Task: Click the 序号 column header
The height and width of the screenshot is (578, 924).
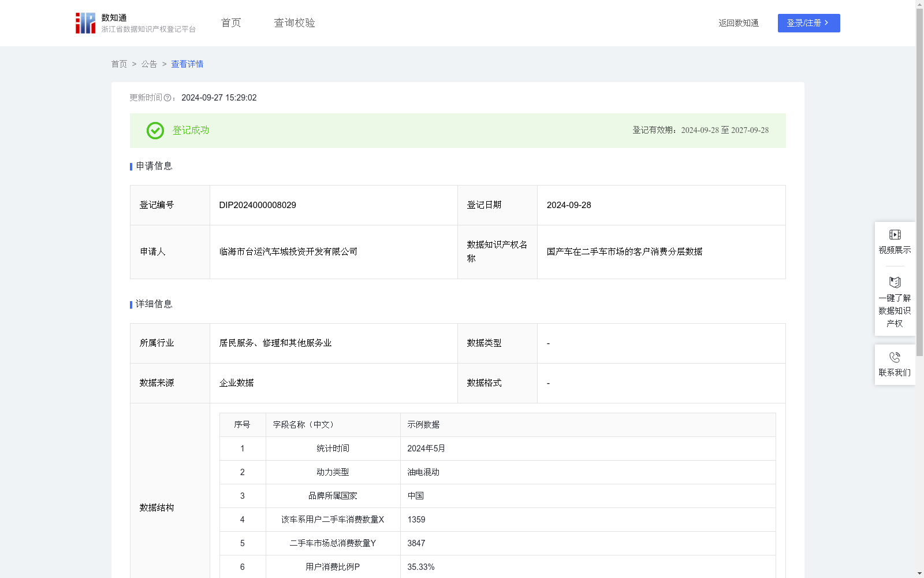Action: click(x=243, y=425)
